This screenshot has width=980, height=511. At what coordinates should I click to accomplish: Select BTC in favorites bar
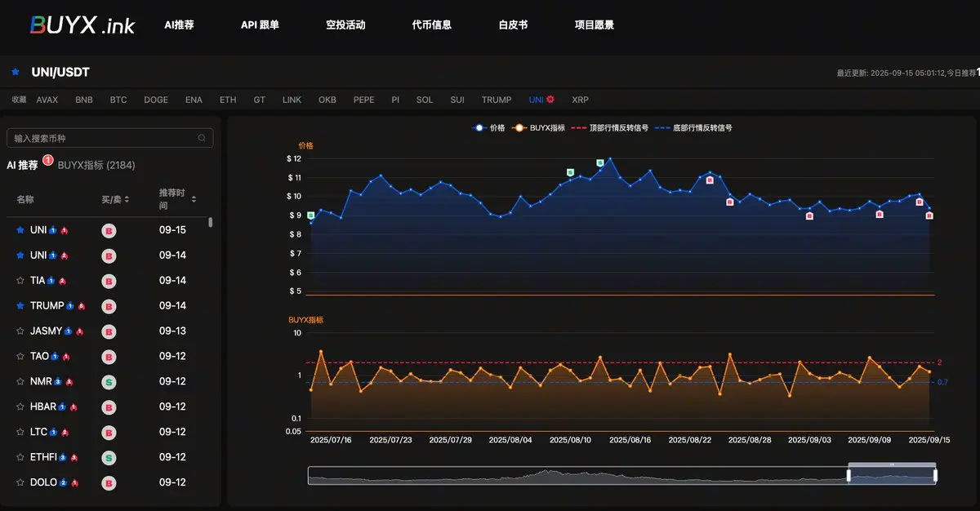tap(118, 100)
